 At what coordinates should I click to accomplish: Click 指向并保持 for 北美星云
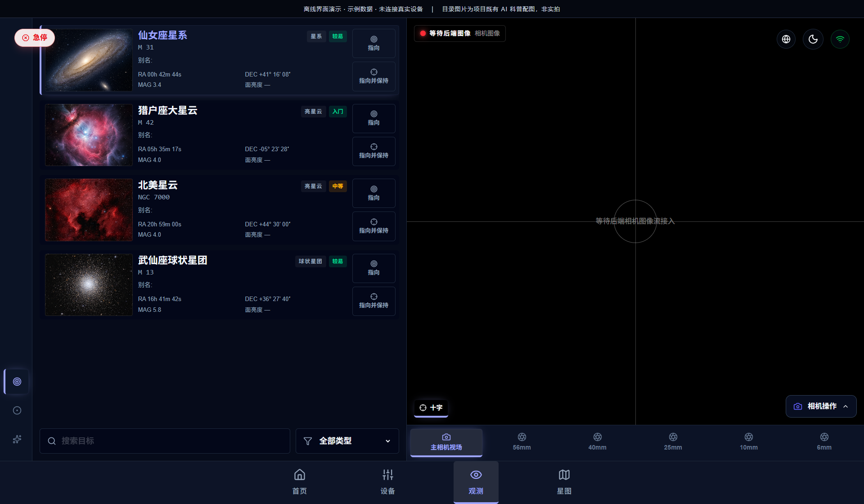tap(373, 226)
